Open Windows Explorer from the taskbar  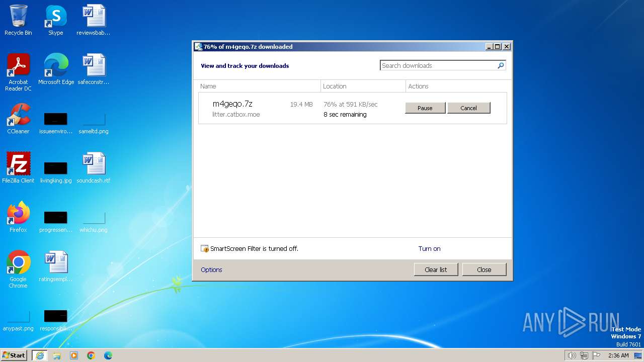[x=57, y=355]
